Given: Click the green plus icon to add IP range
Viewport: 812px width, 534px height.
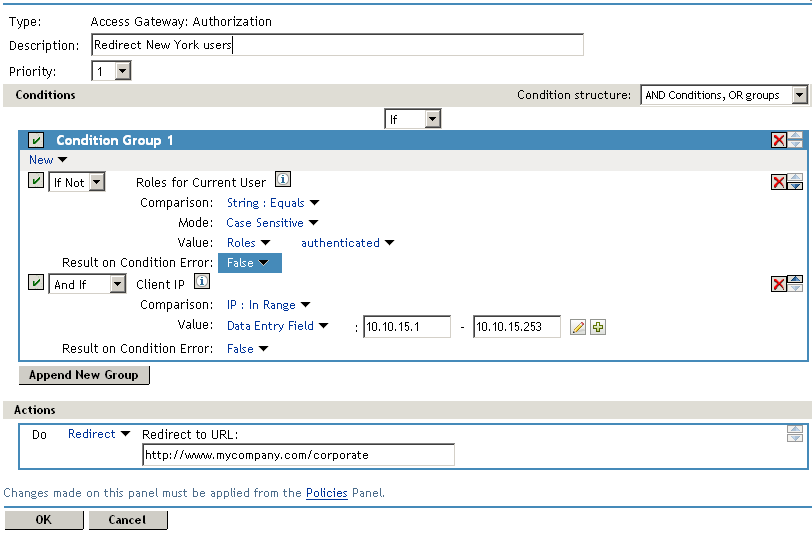Looking at the screenshot, I should point(598,327).
